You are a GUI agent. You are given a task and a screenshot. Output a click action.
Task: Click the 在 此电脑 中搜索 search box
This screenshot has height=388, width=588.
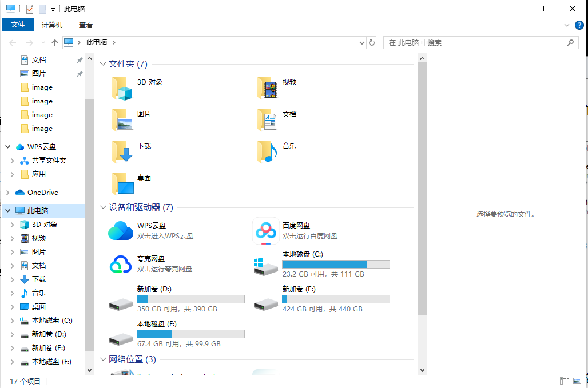(475, 42)
